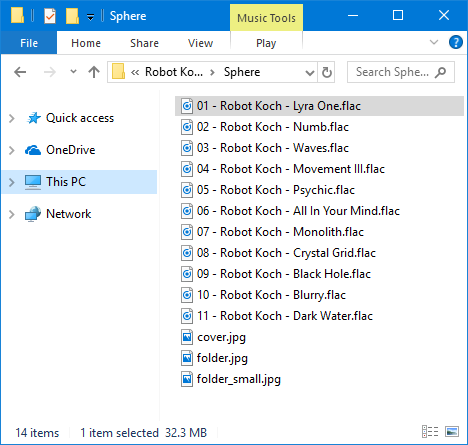468x445 pixels.
Task: Click the search magnifier icon
Action: tap(441, 72)
